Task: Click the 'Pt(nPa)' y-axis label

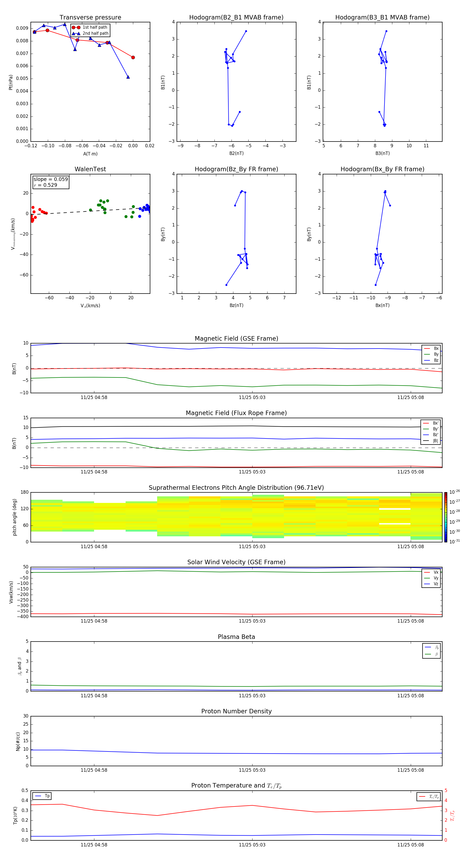Action: [x=11, y=82]
